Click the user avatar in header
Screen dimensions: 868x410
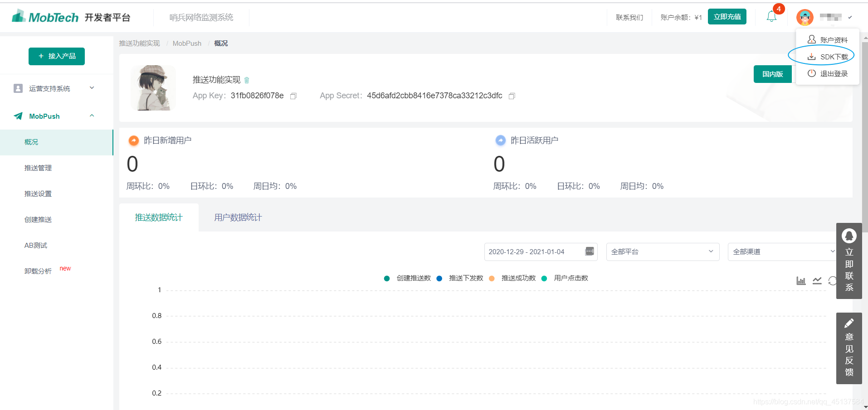tap(805, 17)
